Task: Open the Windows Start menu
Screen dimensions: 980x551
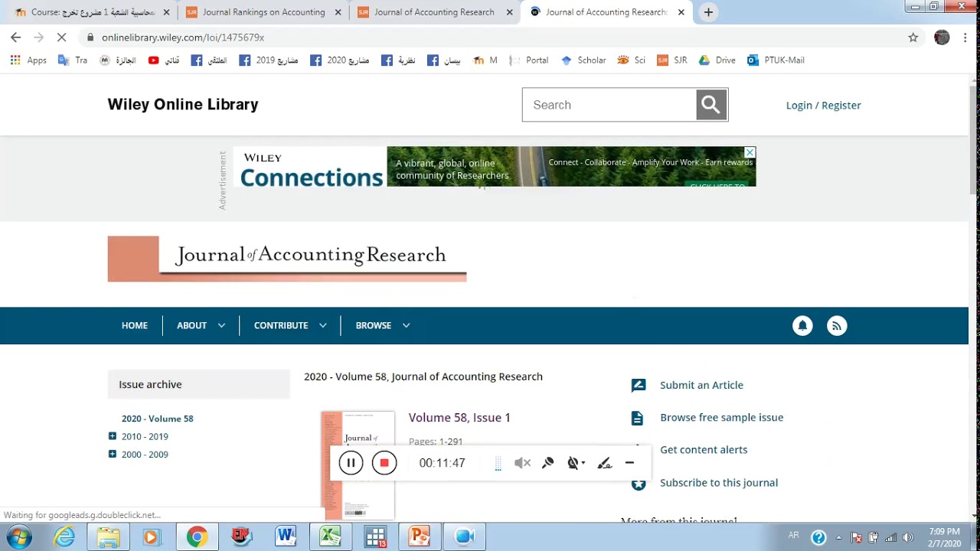Action: pos(19,537)
